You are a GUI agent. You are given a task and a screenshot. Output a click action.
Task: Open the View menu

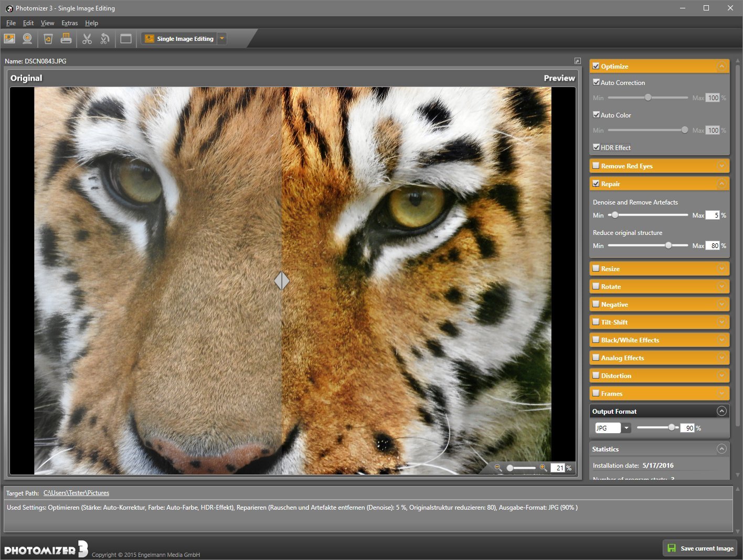click(x=47, y=23)
